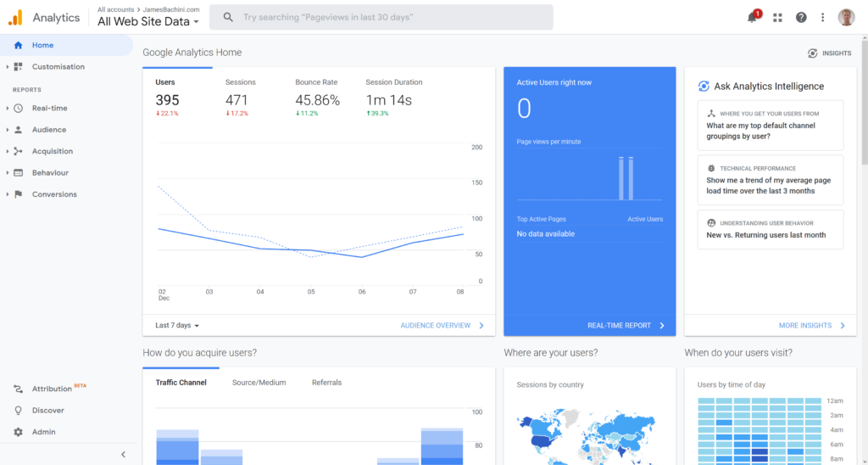Click the Acquisition arrows icon

coord(19,151)
